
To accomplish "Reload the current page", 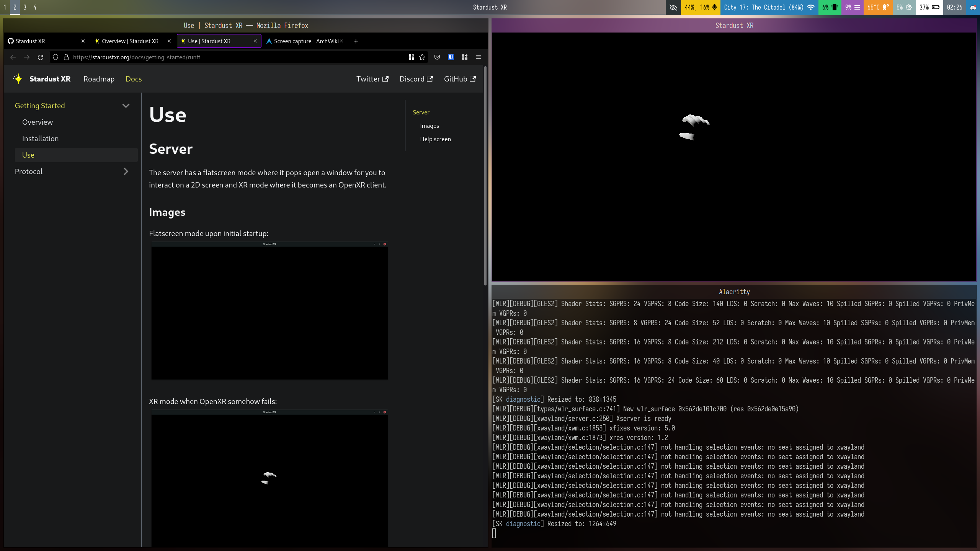I will coord(41,57).
